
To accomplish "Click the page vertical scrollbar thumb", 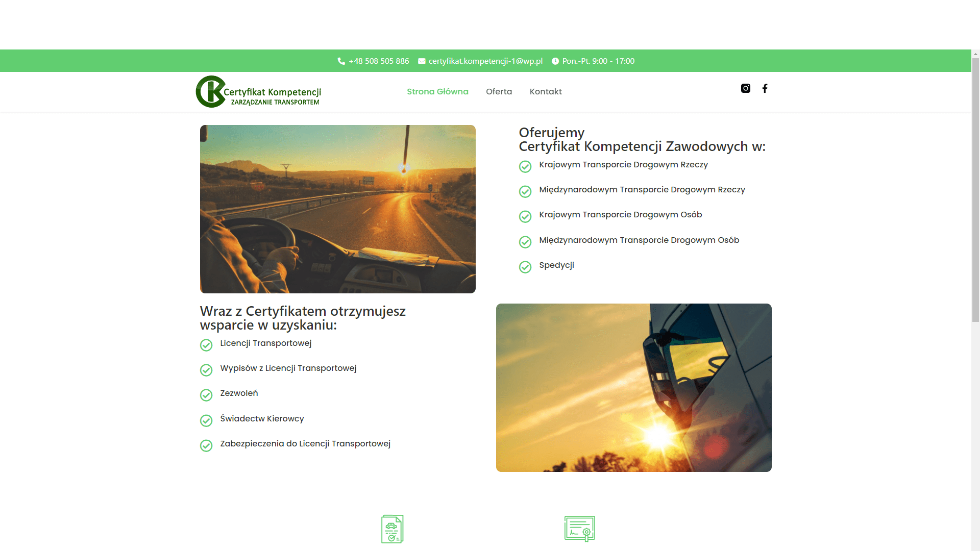I will coord(975,189).
